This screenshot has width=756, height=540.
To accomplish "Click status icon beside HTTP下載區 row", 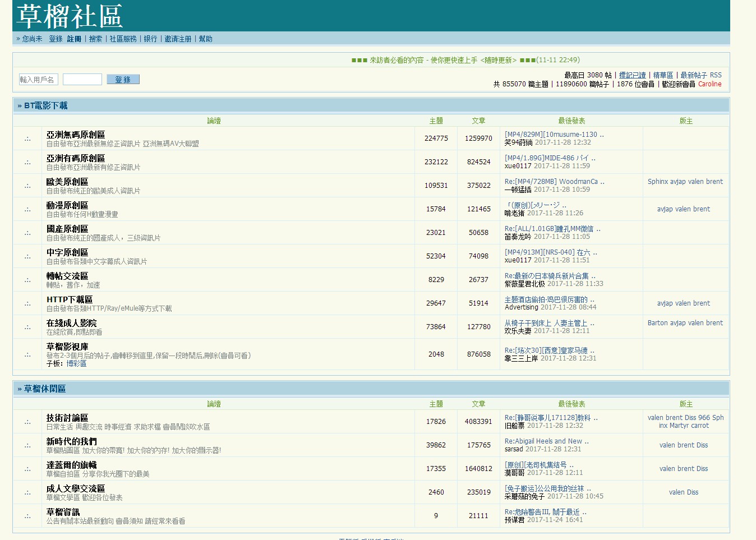I will [27, 303].
